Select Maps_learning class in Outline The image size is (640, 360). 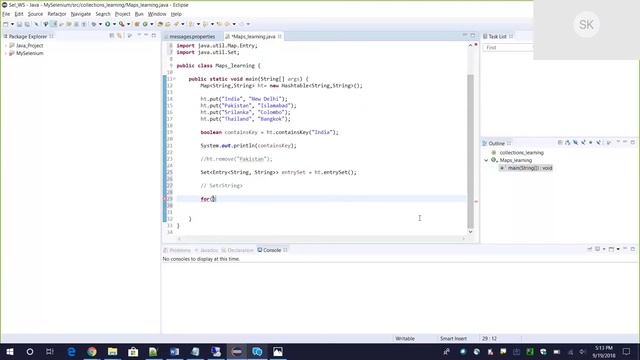click(516, 160)
